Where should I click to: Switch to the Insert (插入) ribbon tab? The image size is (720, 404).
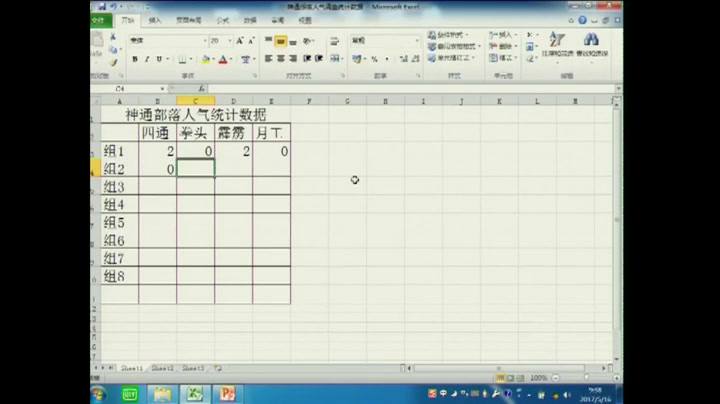click(x=154, y=20)
